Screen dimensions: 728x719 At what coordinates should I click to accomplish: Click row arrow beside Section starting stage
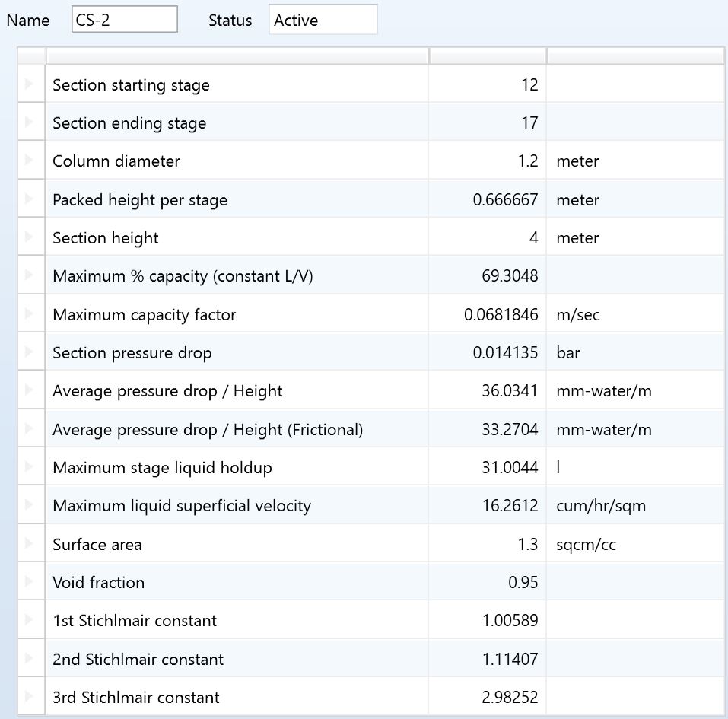(x=30, y=84)
